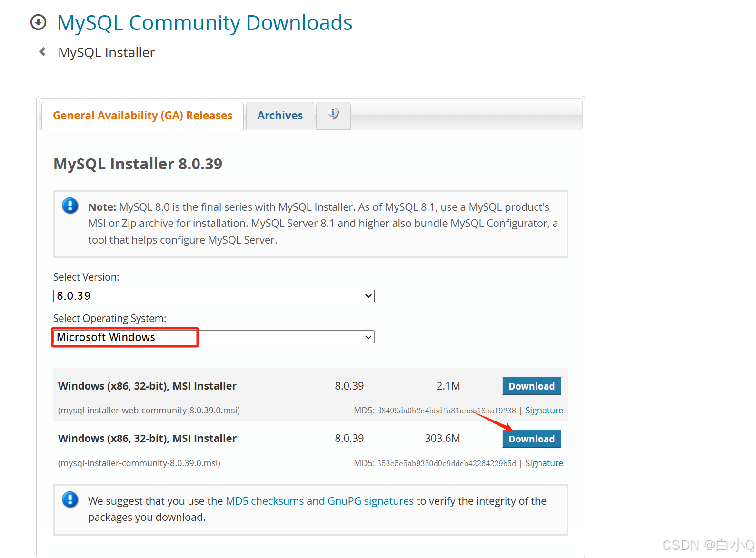This screenshot has height=558, width=756.
Task: Open the Select Version dropdown showing 8.0.39
Action: (214, 296)
